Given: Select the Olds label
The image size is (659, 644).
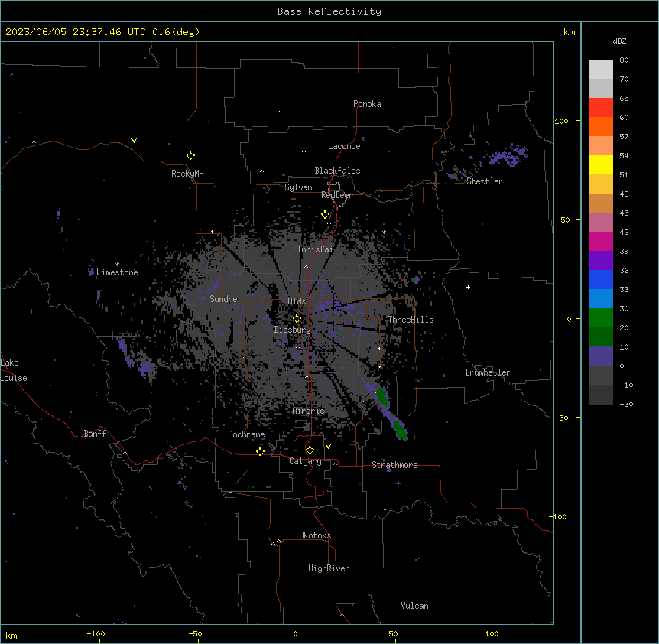Looking at the screenshot, I should pyautogui.click(x=297, y=301).
